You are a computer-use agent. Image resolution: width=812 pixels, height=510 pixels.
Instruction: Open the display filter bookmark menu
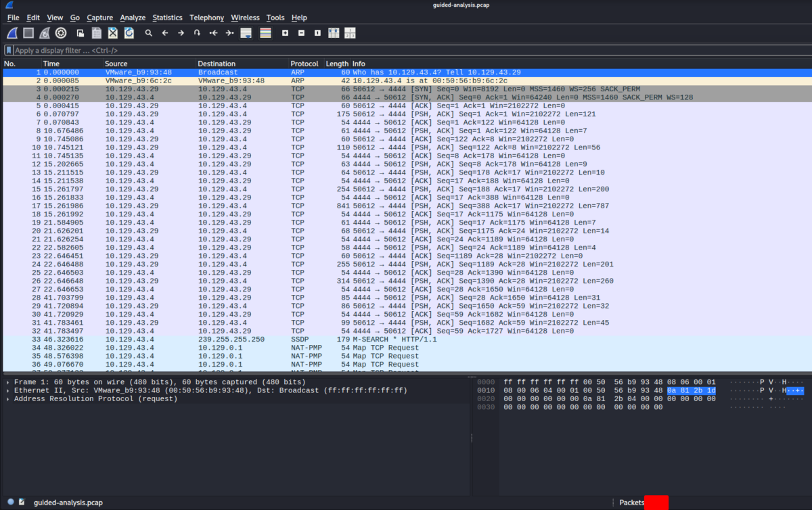9,50
